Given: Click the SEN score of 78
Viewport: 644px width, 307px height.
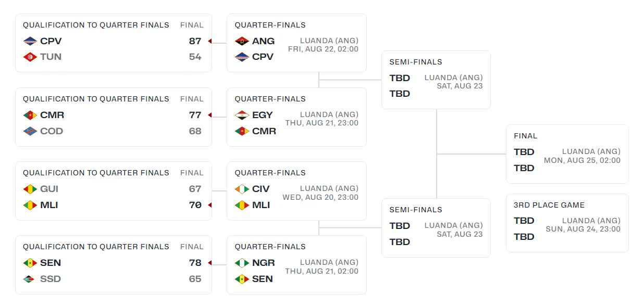Looking at the screenshot, I should click(195, 263).
